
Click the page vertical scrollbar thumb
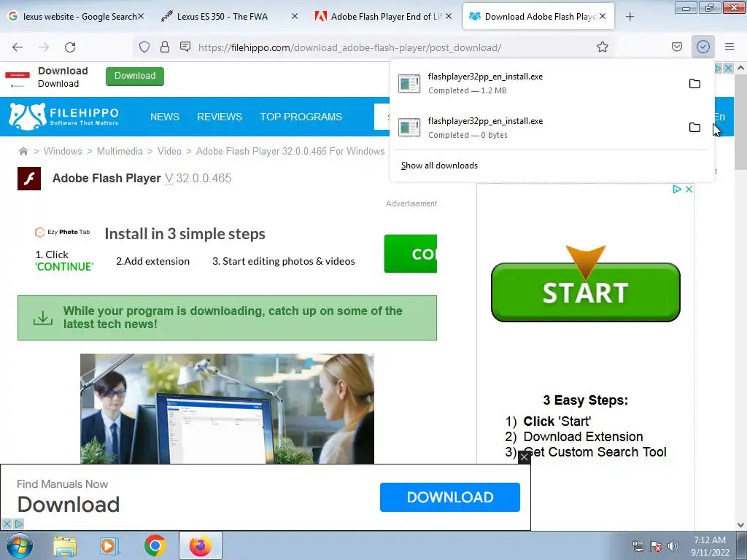[x=740, y=122]
